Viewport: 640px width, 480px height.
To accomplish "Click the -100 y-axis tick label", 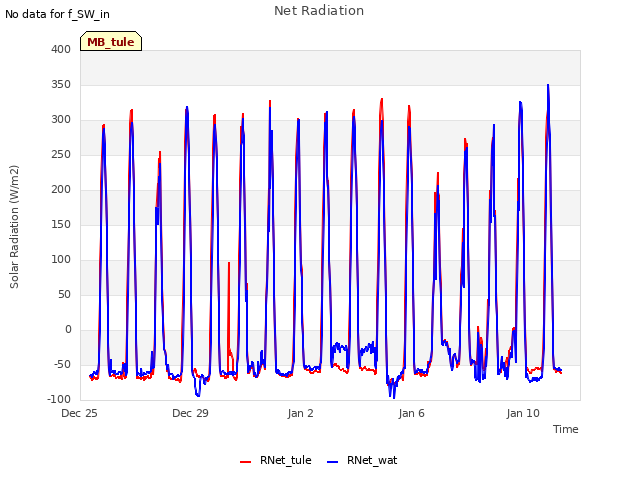I will point(59,399).
